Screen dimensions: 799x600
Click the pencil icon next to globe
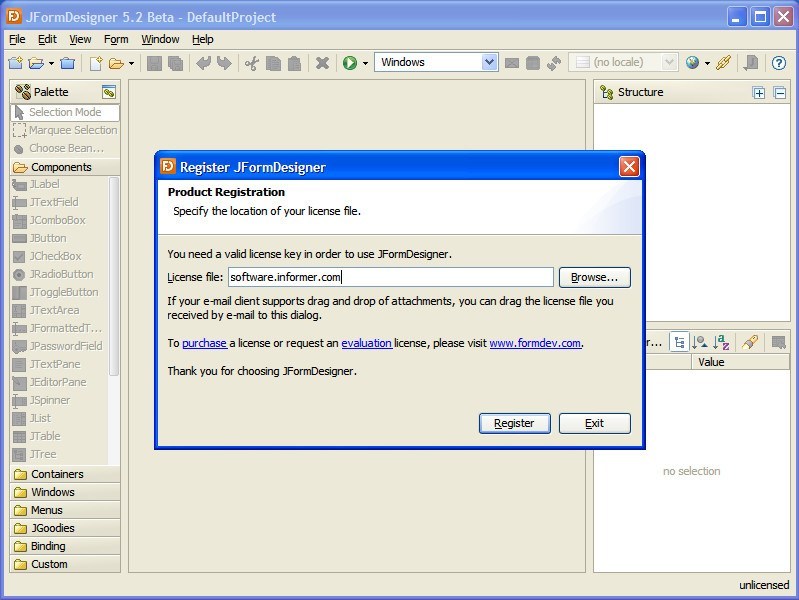point(724,63)
